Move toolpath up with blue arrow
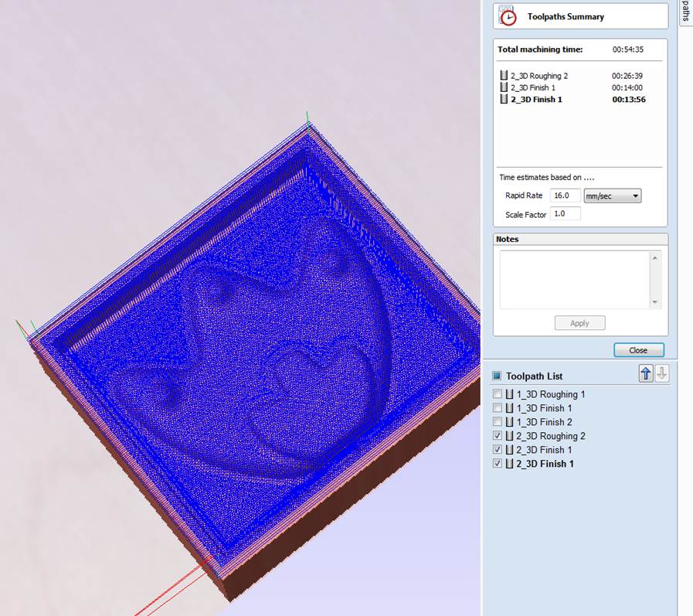 [646, 373]
